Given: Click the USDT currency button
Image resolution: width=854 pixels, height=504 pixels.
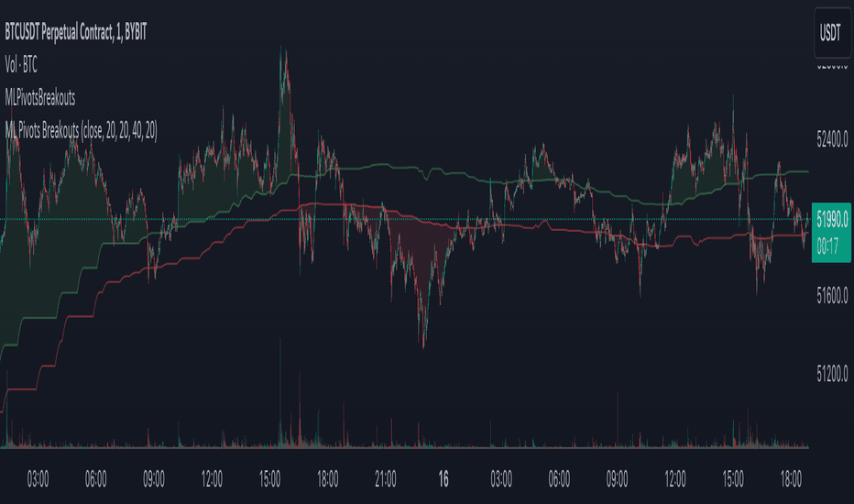Looking at the screenshot, I should click(x=832, y=33).
